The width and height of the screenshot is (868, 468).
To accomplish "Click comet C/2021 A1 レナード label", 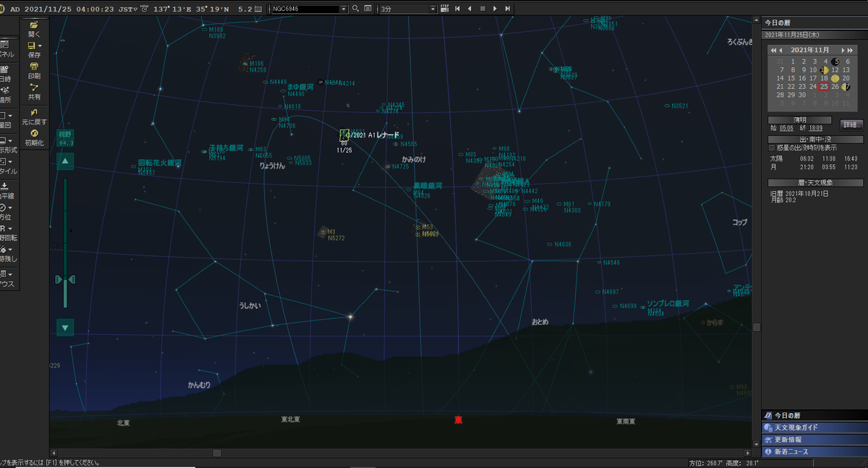I will point(373,135).
